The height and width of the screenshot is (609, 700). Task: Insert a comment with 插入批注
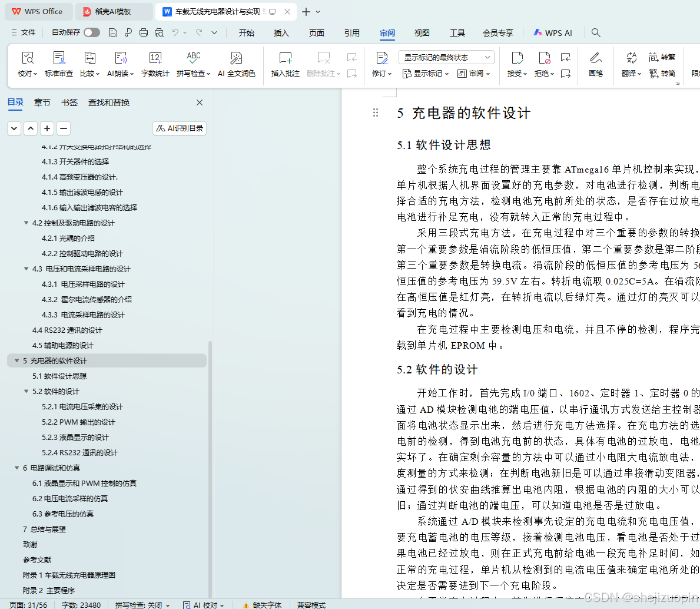tap(285, 65)
